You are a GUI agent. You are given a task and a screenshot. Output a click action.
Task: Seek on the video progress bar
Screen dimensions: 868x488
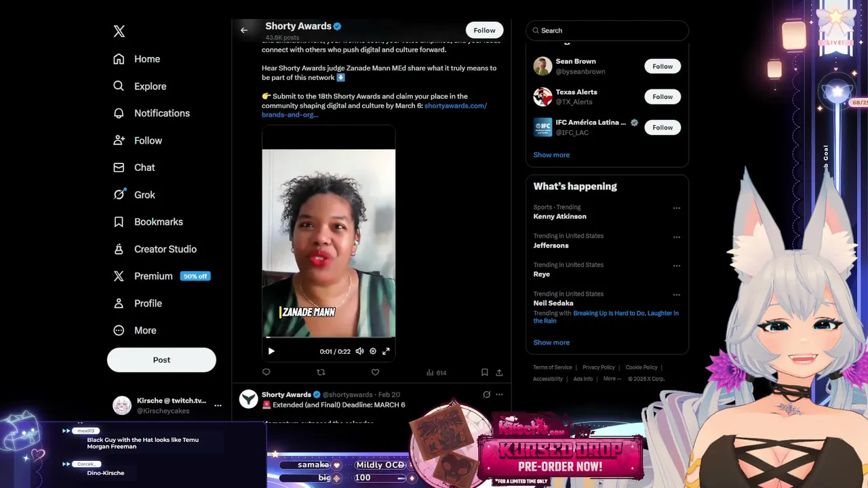click(x=329, y=337)
